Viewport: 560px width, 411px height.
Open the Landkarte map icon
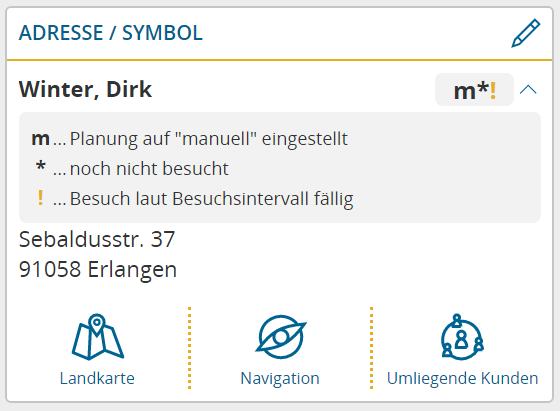(98, 336)
